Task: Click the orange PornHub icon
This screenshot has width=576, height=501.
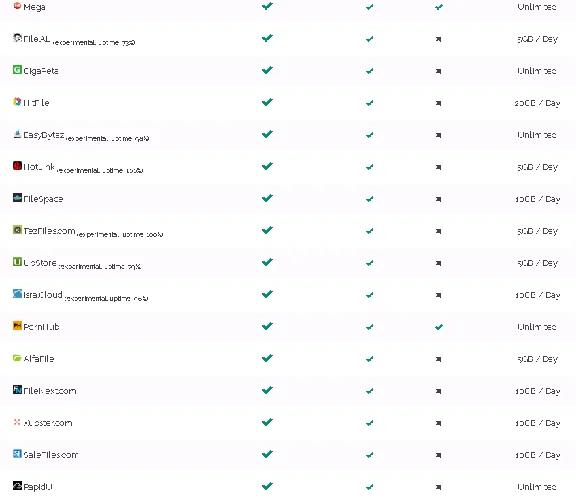Action: (17, 325)
